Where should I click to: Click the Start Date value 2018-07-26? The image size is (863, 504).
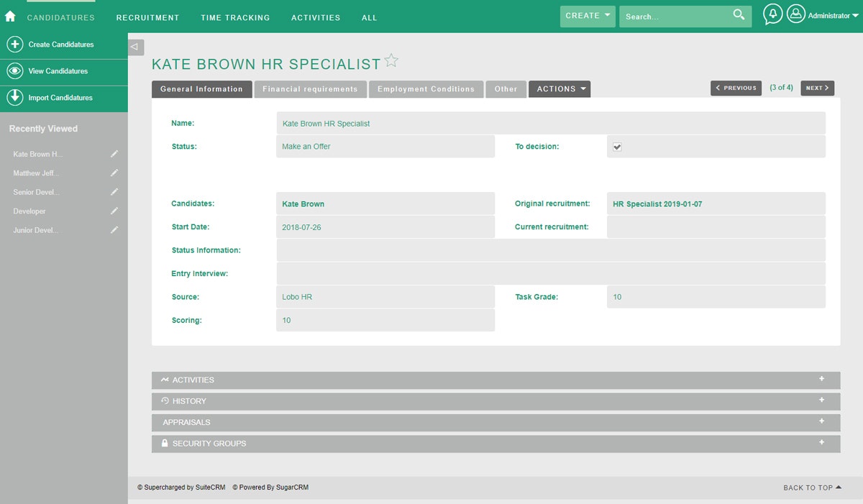coord(301,227)
